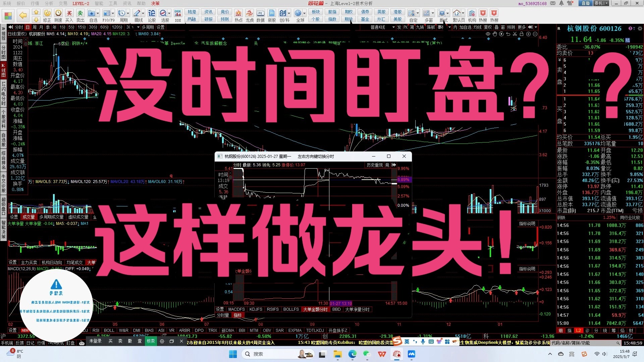Click the zoom-in plus icon on chart

coord(528,34)
